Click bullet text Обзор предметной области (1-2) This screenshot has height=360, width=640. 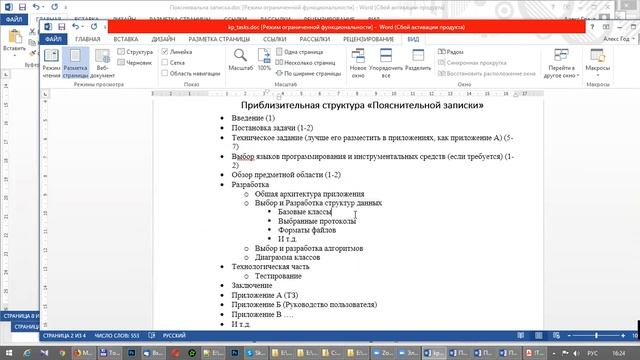coord(286,175)
